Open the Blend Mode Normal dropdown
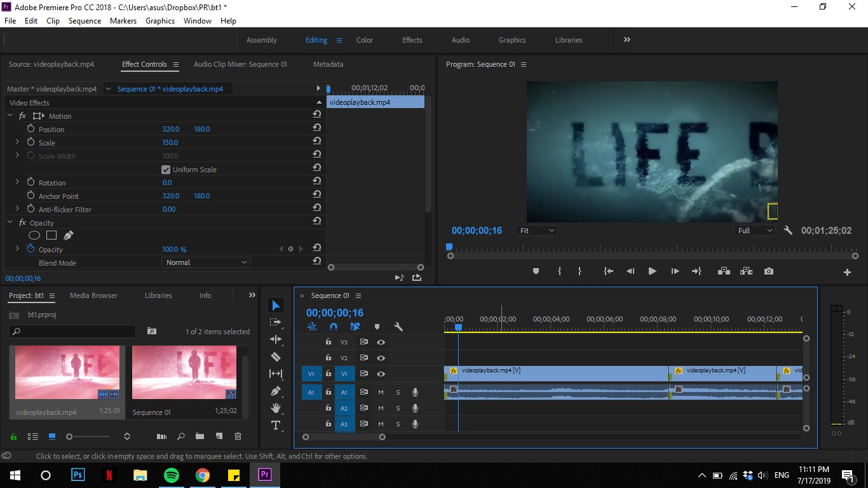 pos(206,262)
